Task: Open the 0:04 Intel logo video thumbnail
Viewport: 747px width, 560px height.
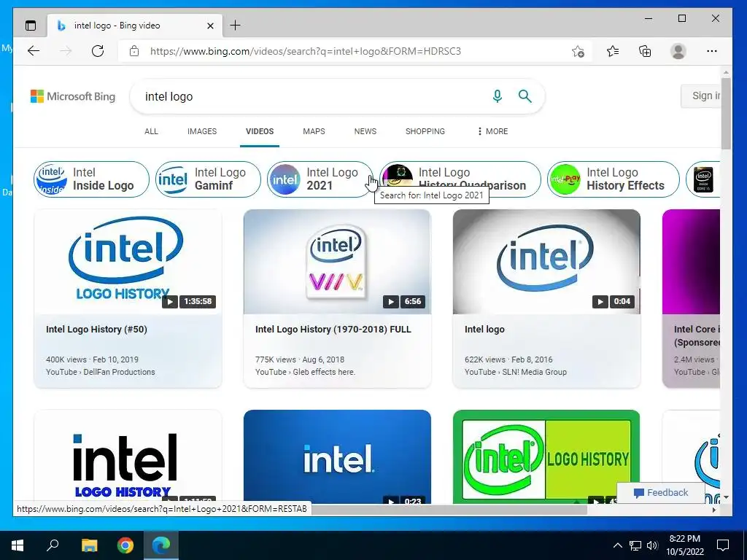Action: [x=546, y=262]
